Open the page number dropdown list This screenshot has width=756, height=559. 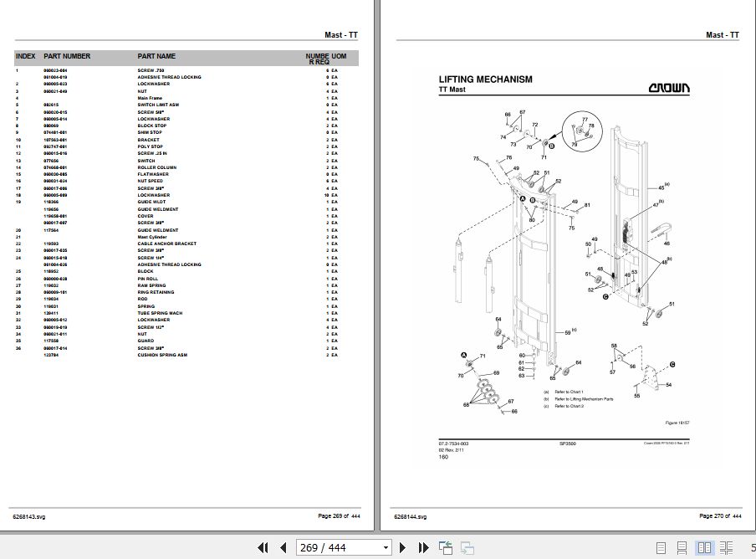point(386,546)
